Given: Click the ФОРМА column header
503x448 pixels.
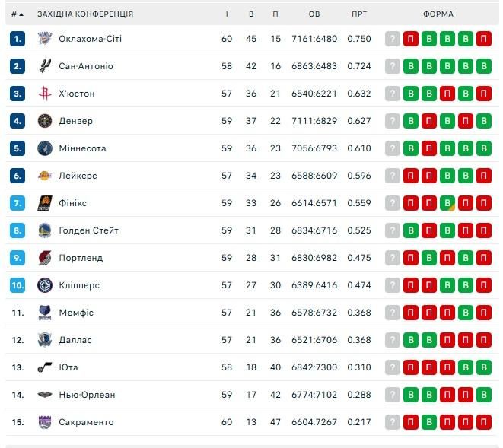Looking at the screenshot, I should [438, 14].
